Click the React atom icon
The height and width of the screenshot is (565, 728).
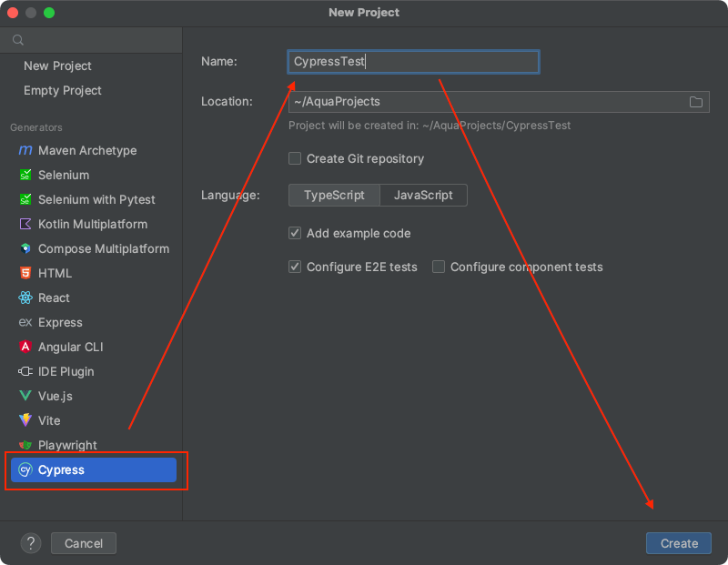click(x=25, y=298)
